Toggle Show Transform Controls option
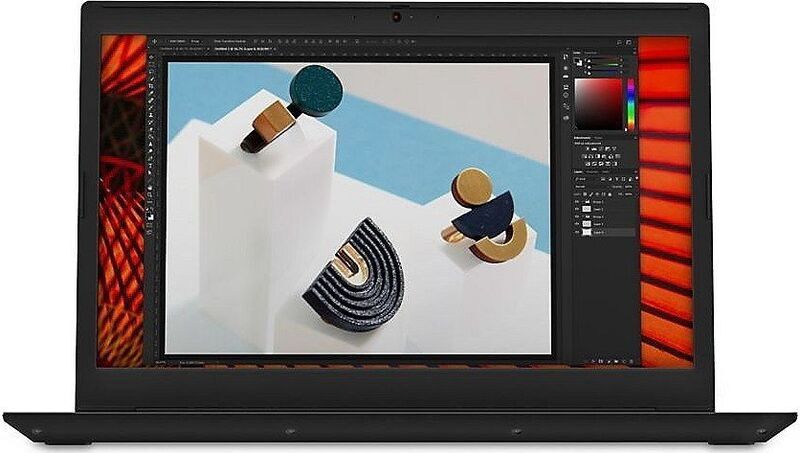 point(229,41)
